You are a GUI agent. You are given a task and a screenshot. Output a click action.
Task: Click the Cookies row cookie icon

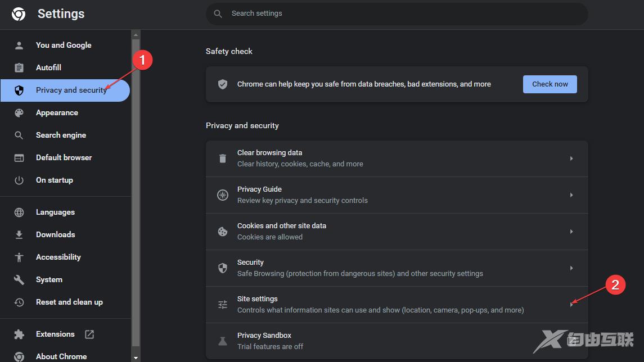[x=223, y=232]
